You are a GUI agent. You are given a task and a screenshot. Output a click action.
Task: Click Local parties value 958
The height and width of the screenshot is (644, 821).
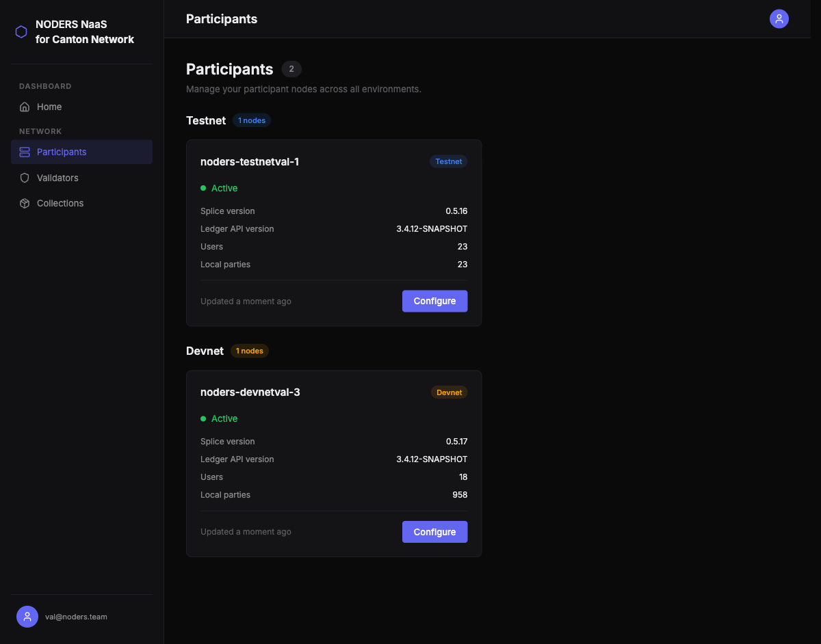(460, 495)
